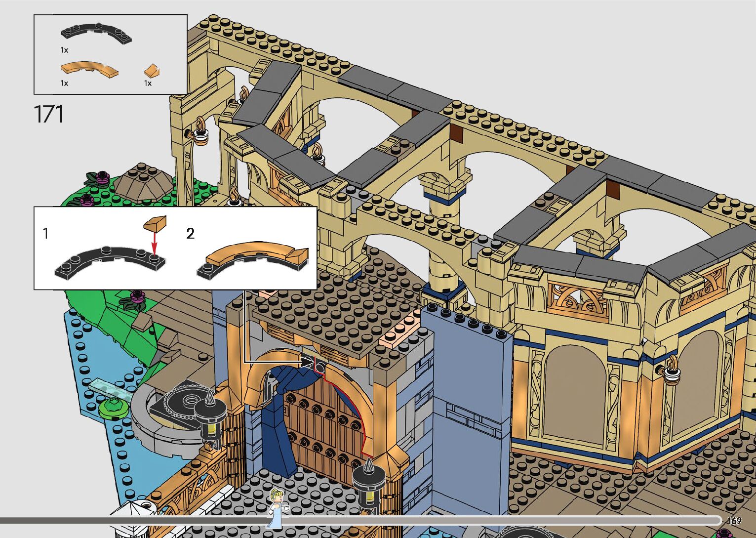Jump back on the filled progress bar
This screenshot has height=538, width=756.
pyautogui.click(x=133, y=520)
